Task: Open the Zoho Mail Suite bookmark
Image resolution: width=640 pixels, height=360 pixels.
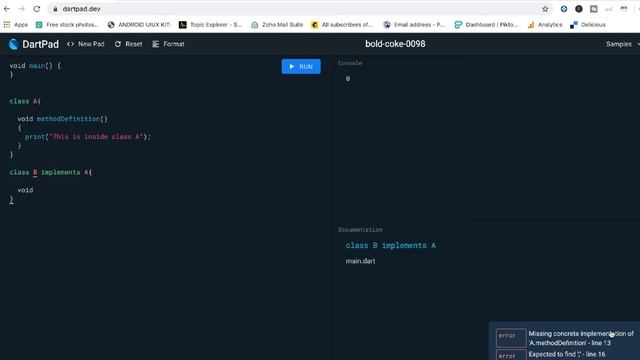Action: click(x=277, y=24)
